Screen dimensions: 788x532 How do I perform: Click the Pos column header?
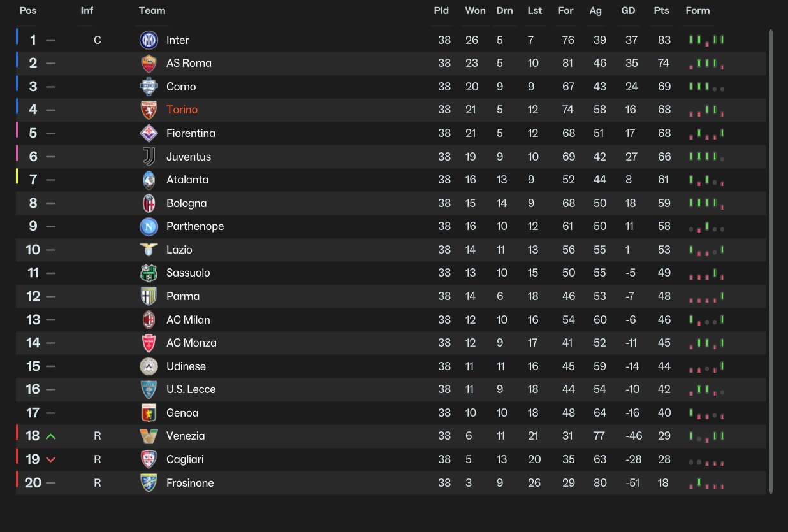tap(27, 11)
